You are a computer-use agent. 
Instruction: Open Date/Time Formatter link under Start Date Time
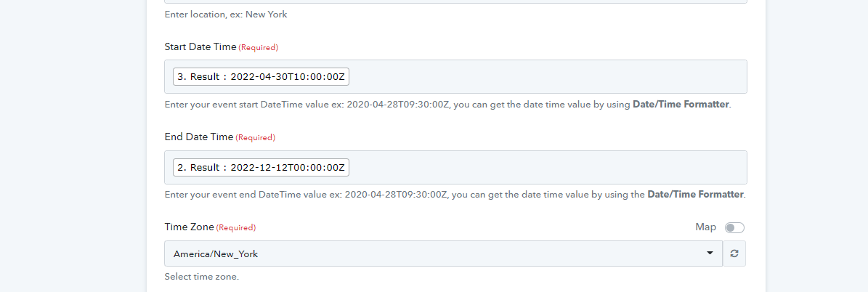click(x=681, y=104)
